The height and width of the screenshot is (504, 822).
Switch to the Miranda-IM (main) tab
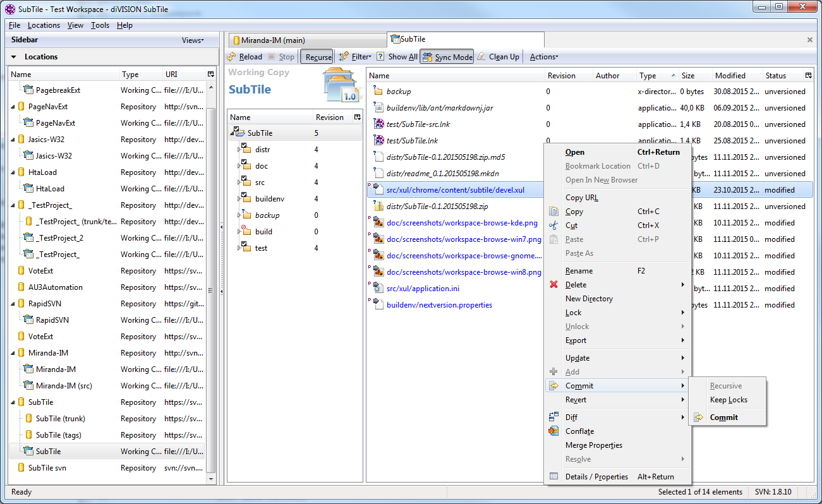(306, 39)
